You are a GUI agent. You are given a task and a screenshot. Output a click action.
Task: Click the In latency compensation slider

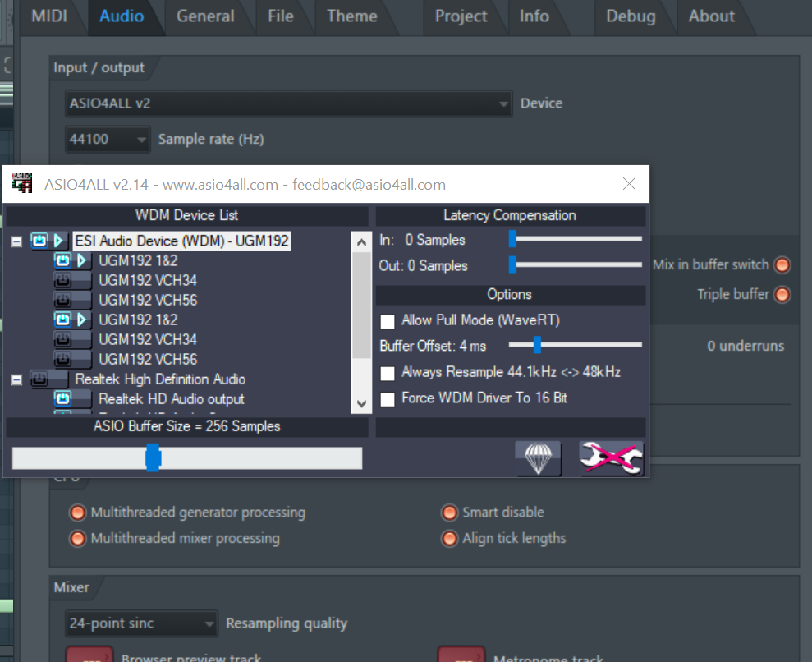click(x=576, y=239)
